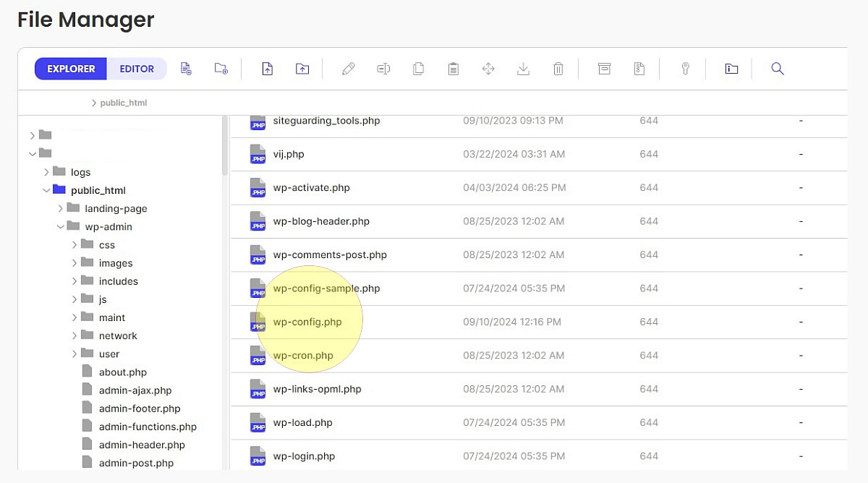Open the search magnifier icon
The height and width of the screenshot is (483, 868).
click(x=777, y=68)
